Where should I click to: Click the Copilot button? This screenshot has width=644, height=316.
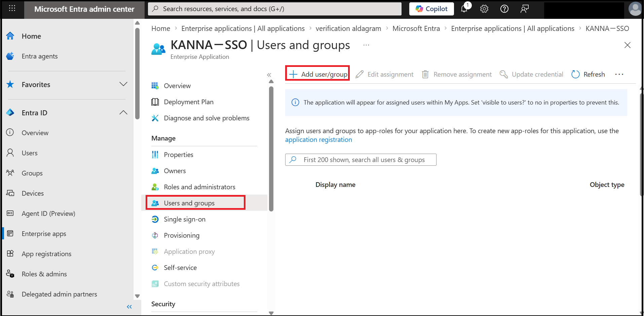click(x=431, y=9)
